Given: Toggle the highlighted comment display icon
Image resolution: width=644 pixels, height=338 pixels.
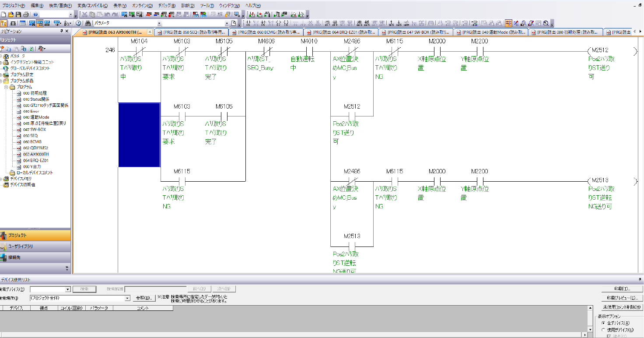Looking at the screenshot, I should click(x=508, y=23).
